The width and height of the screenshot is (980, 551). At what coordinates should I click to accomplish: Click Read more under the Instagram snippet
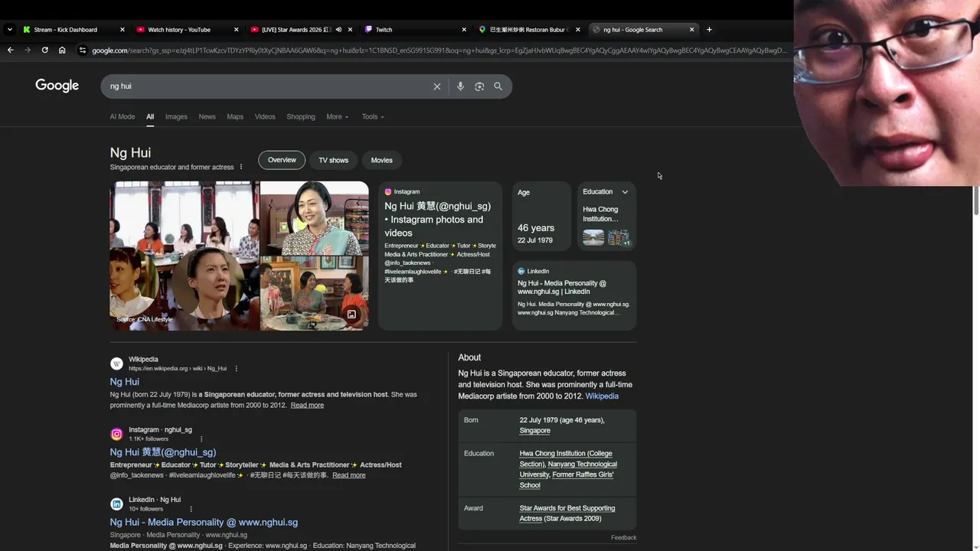[348, 475]
